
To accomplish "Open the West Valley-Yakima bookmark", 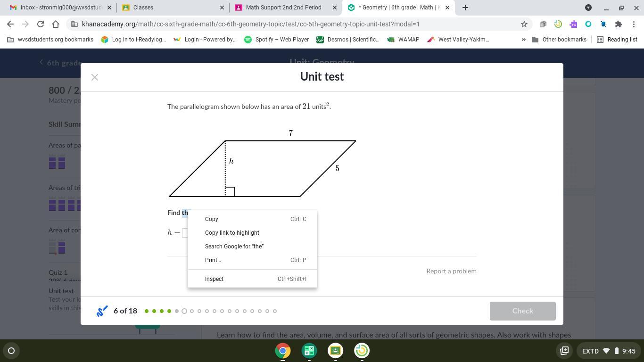I will (458, 40).
